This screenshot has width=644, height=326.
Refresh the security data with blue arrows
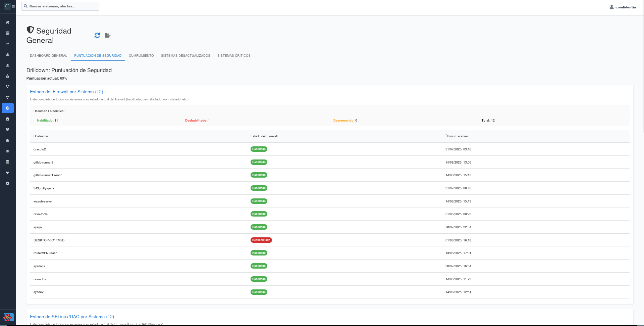[97, 35]
